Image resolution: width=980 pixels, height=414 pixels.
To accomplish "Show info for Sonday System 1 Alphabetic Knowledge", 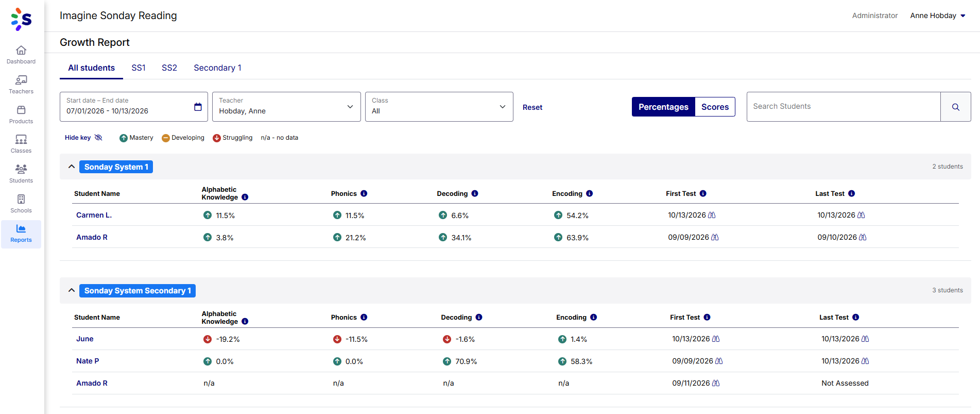I will [245, 197].
